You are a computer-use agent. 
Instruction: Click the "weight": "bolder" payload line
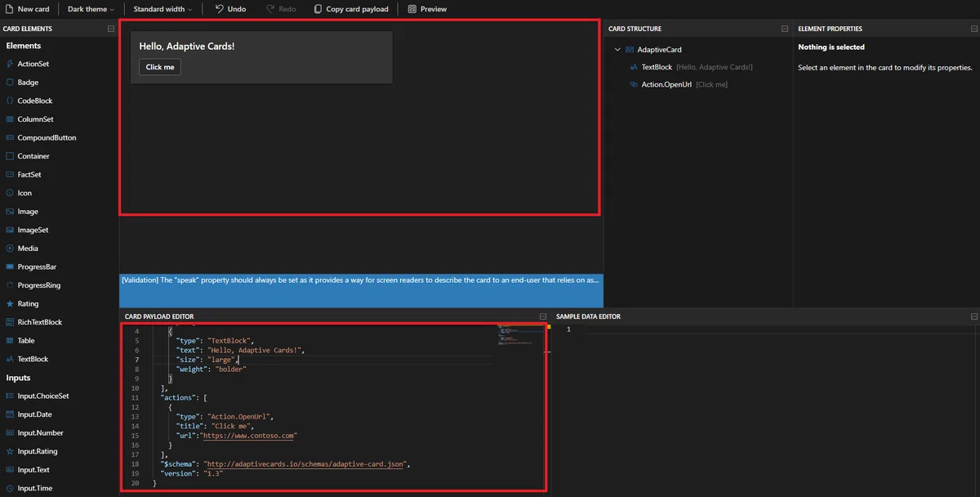tap(212, 369)
